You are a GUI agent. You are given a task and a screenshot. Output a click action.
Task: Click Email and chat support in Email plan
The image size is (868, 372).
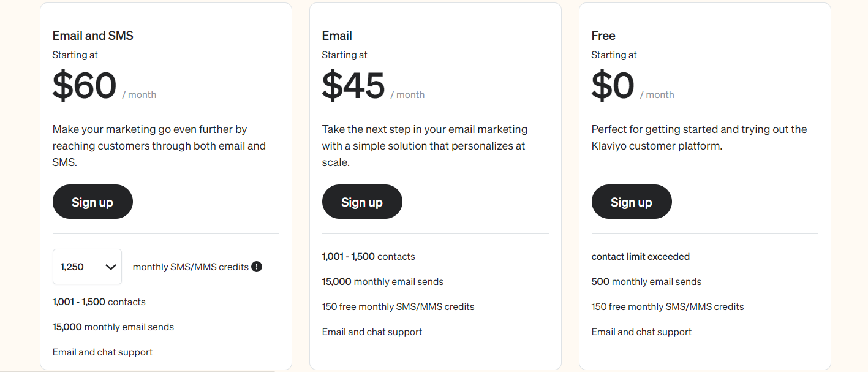[x=372, y=332]
